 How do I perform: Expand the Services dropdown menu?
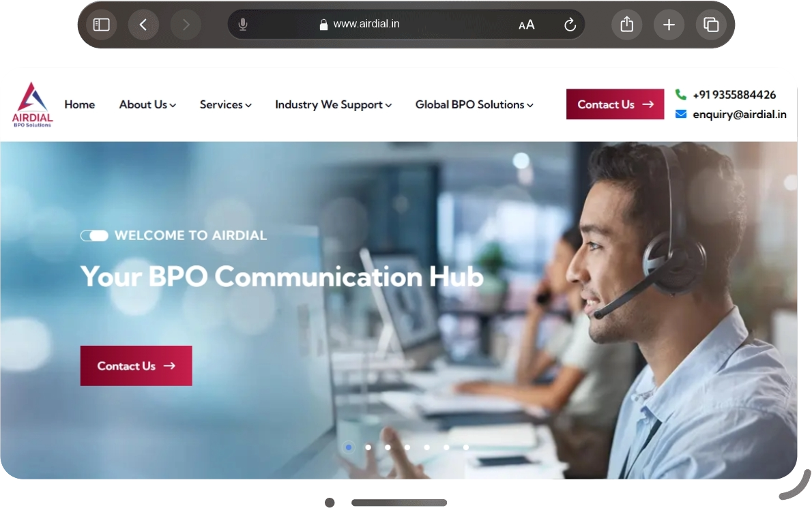tap(225, 104)
